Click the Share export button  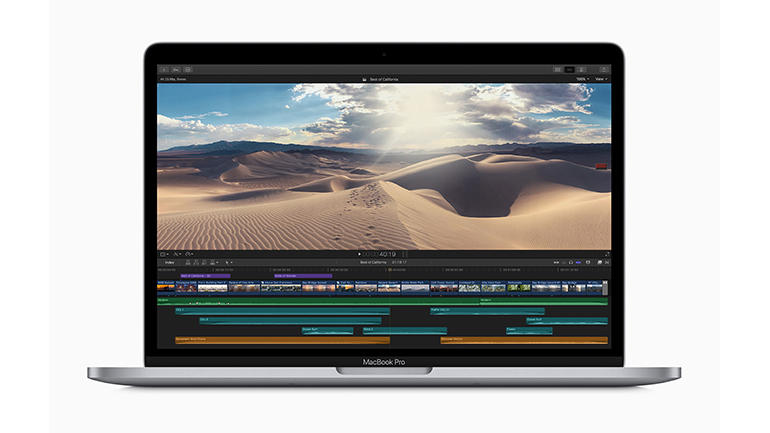pos(604,70)
